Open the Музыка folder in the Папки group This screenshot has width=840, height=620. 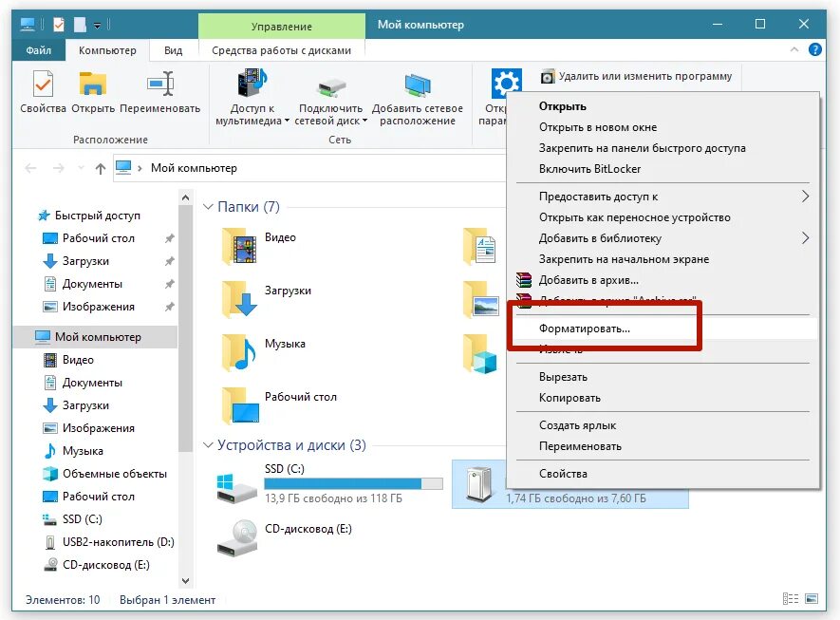point(240,352)
